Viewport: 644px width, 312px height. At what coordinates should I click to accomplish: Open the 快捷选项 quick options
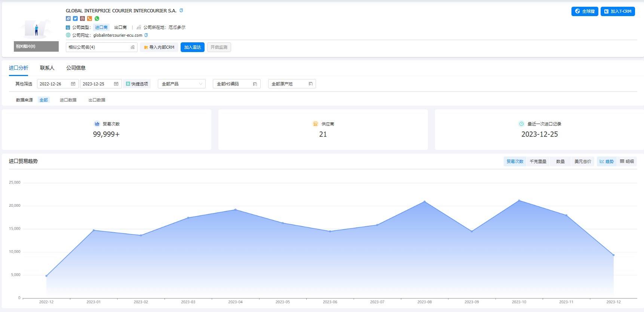[x=137, y=84]
